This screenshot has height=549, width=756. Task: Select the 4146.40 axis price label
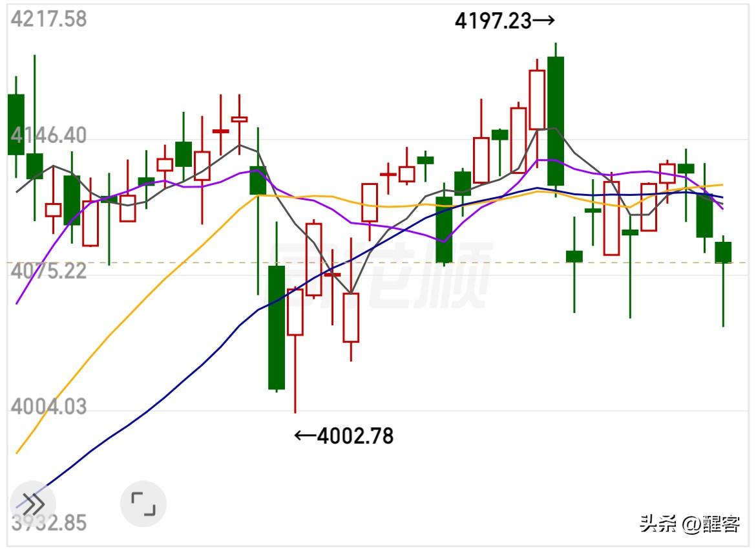click(48, 136)
